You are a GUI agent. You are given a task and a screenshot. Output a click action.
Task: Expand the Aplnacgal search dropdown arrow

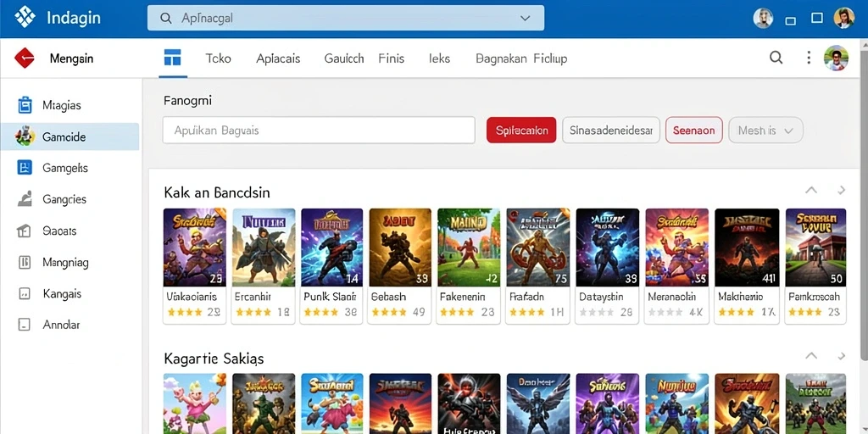click(526, 19)
